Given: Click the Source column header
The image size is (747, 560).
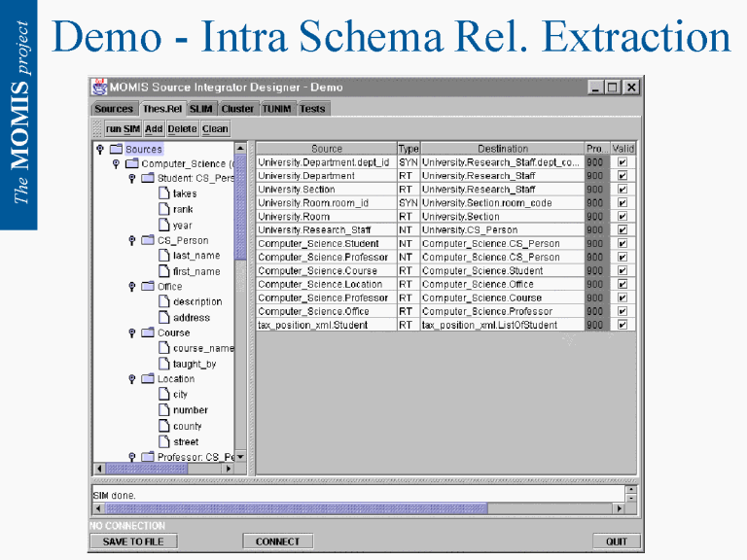Looking at the screenshot, I should click(326, 149).
